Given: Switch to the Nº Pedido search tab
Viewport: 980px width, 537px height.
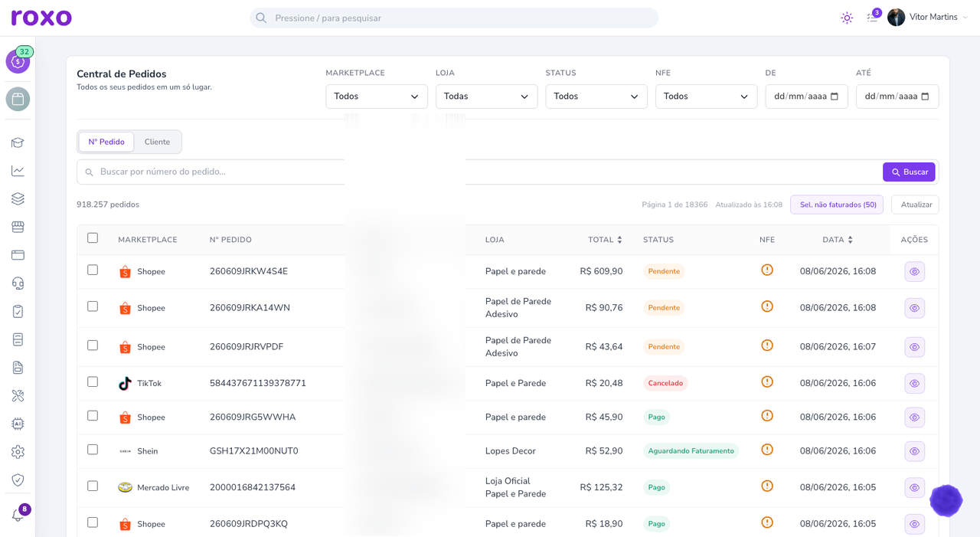Looking at the screenshot, I should 106,142.
